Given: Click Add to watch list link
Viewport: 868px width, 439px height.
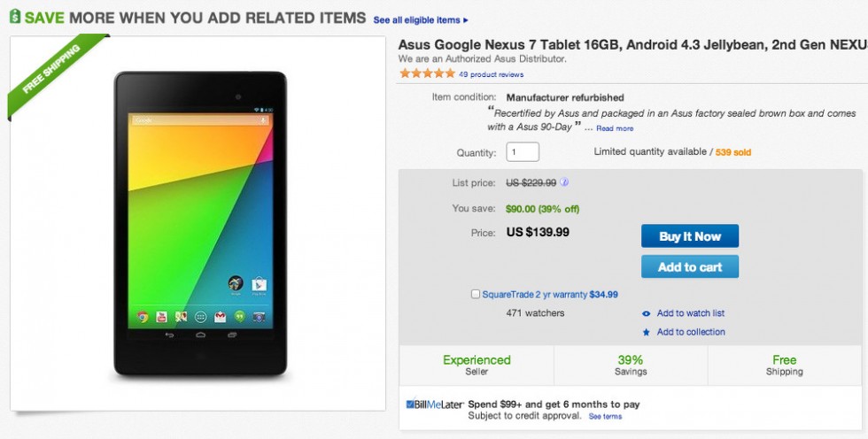Looking at the screenshot, I should [x=691, y=313].
